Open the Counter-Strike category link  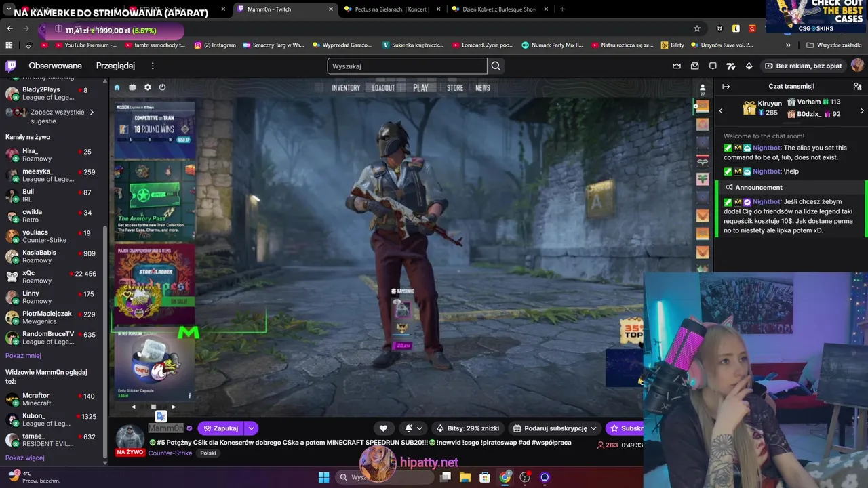pos(170,453)
